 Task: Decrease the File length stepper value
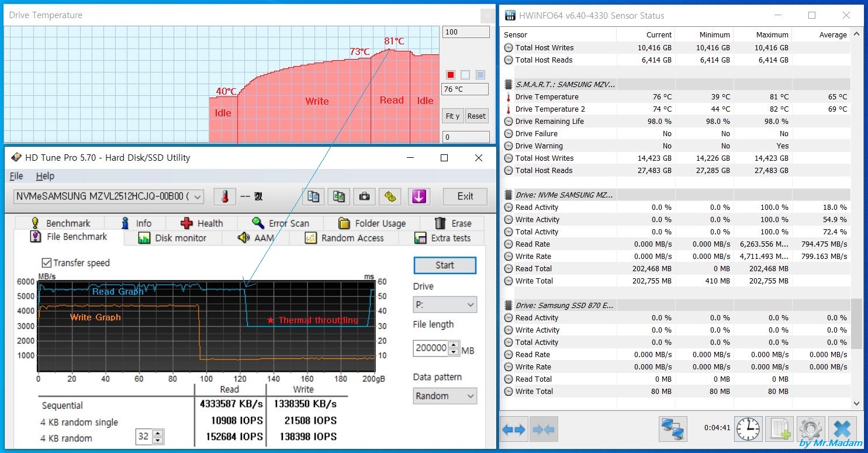pos(454,352)
